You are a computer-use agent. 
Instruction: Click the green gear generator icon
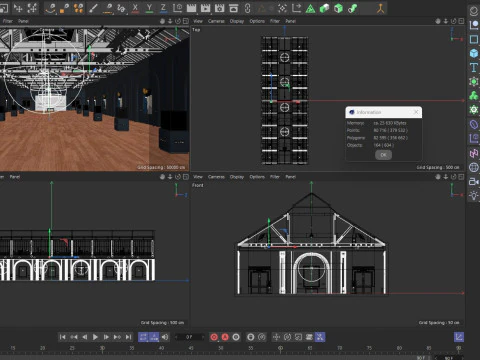click(474, 109)
